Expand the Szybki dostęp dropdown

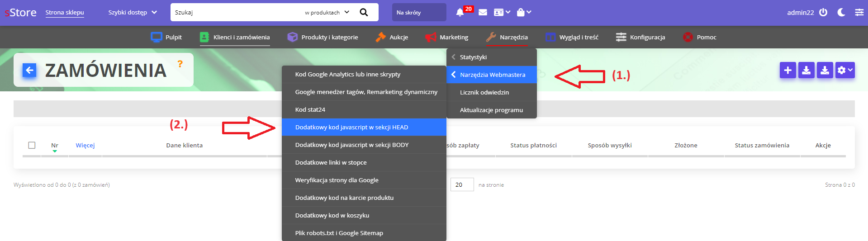(x=133, y=13)
